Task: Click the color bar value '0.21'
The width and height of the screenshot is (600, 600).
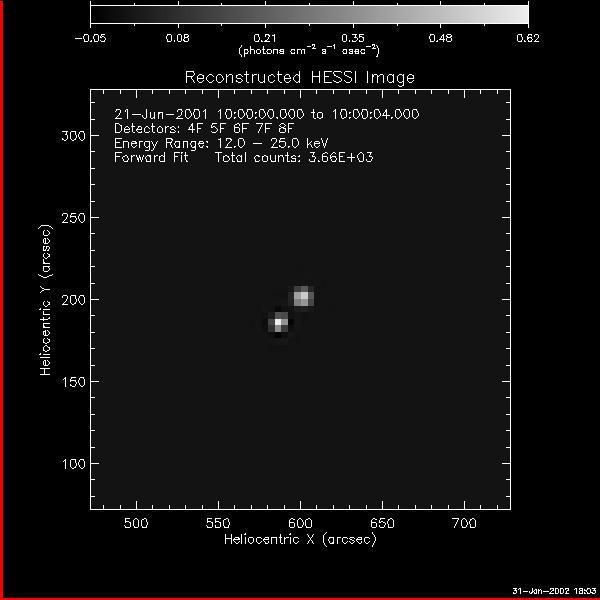Action: (265, 38)
